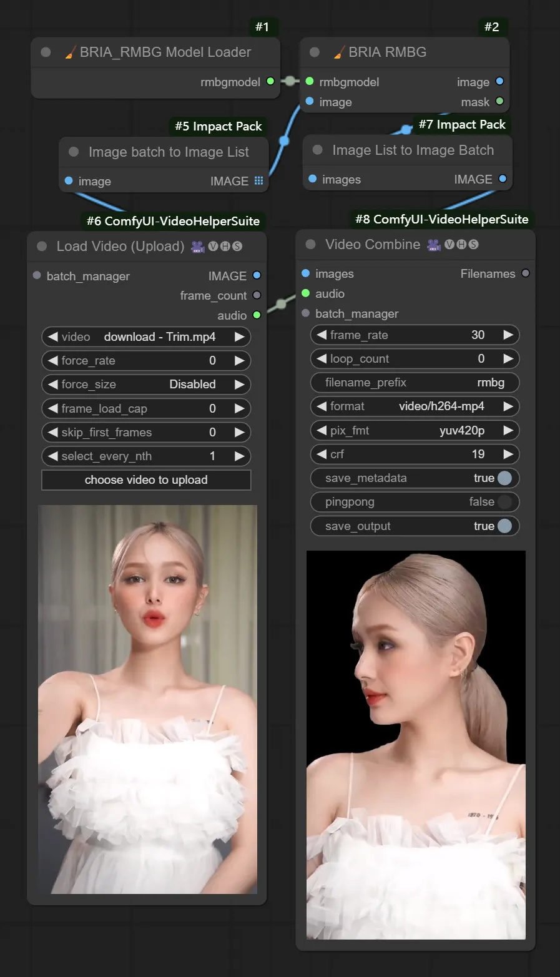The height and width of the screenshot is (977, 560).
Task: Click the green mask output dot on BRIA RMBG
Action: pyautogui.click(x=499, y=101)
